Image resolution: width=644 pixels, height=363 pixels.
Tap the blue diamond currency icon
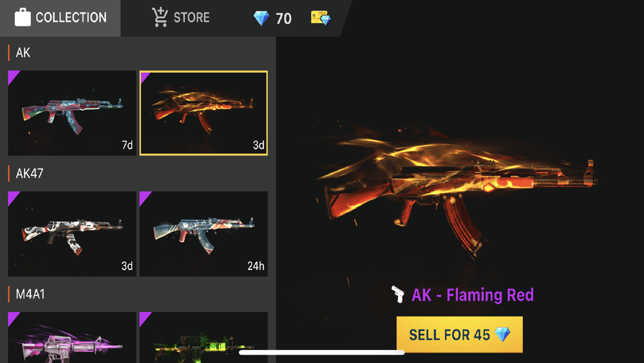click(x=261, y=18)
